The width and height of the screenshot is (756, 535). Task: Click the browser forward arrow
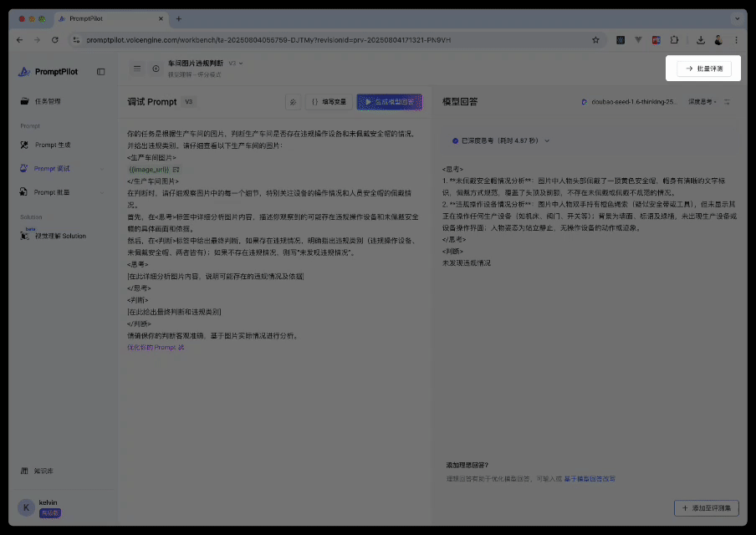pos(37,40)
